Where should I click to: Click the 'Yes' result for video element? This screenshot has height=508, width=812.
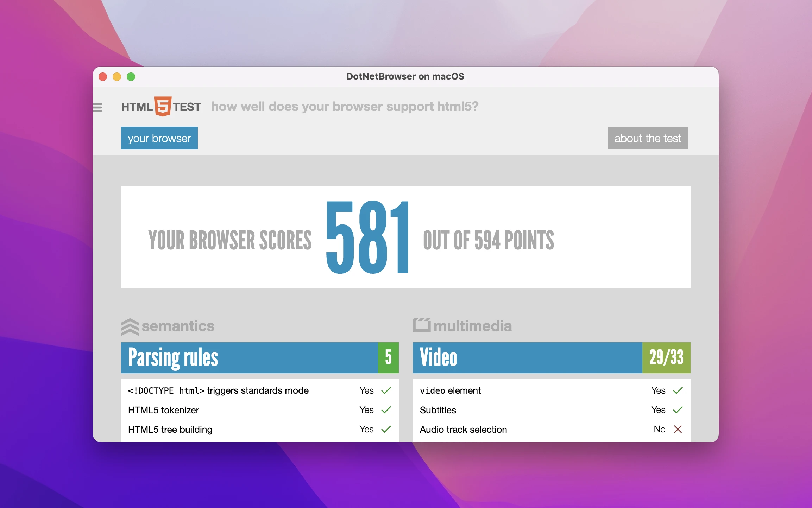658,390
